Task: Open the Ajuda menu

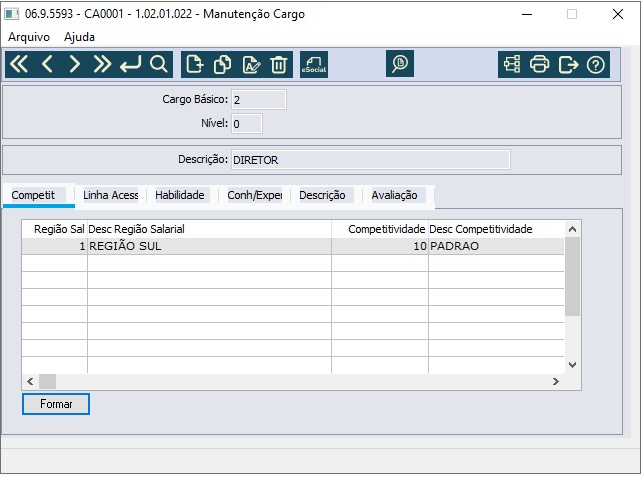Action: coord(79,37)
